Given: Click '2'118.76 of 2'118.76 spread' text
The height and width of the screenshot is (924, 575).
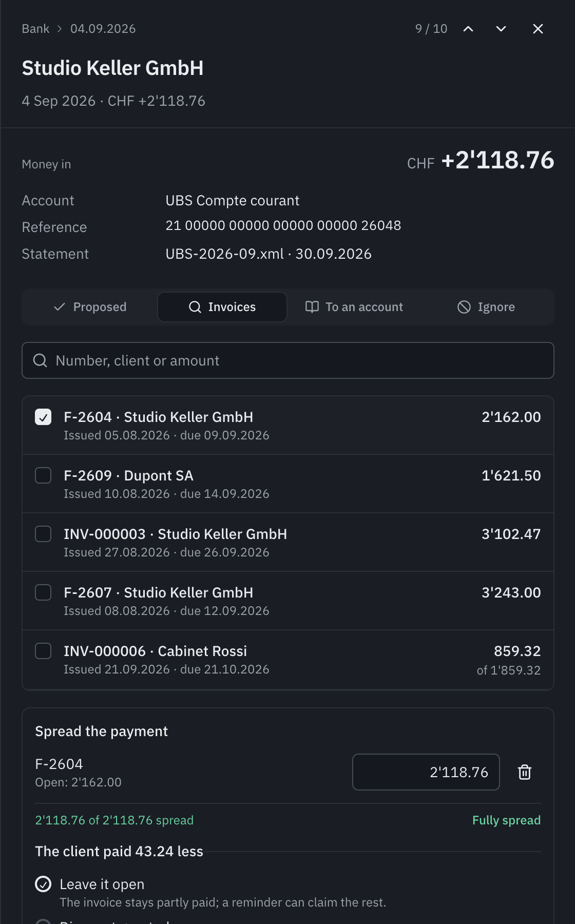Looking at the screenshot, I should 114,820.
